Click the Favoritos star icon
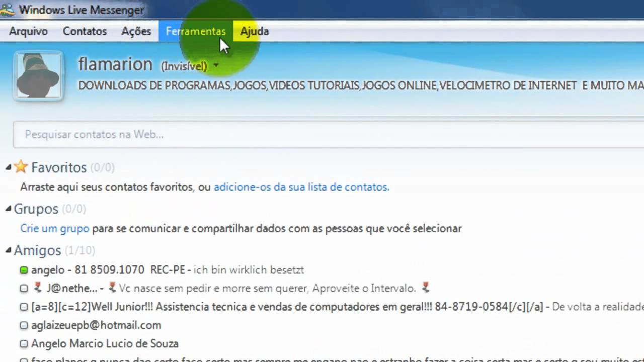The image size is (644, 362). (x=21, y=166)
